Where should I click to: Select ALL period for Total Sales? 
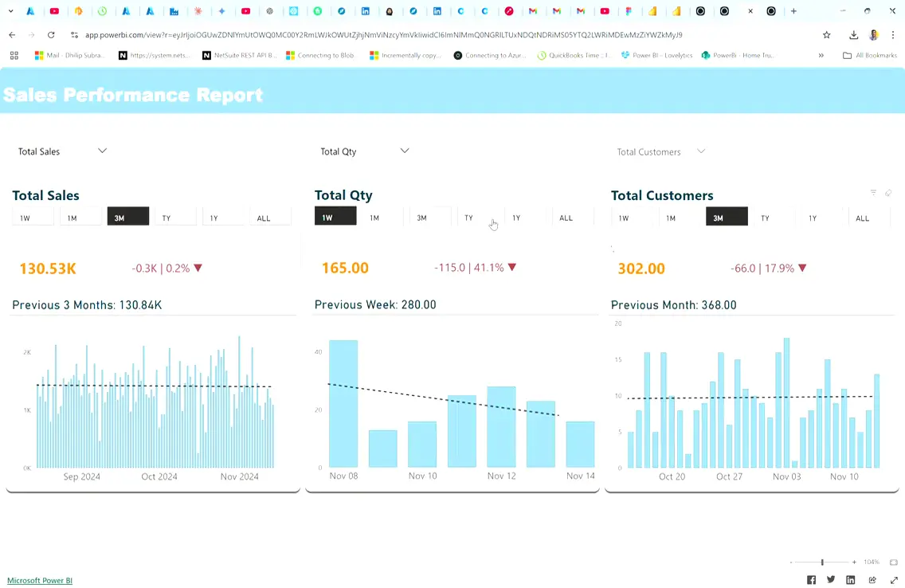[x=270, y=218]
